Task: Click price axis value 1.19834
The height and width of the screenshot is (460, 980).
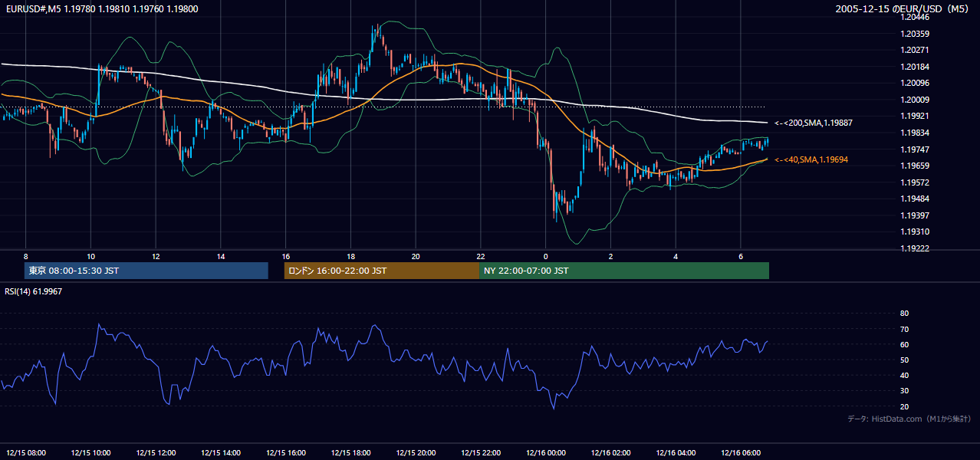Action: coord(915,133)
